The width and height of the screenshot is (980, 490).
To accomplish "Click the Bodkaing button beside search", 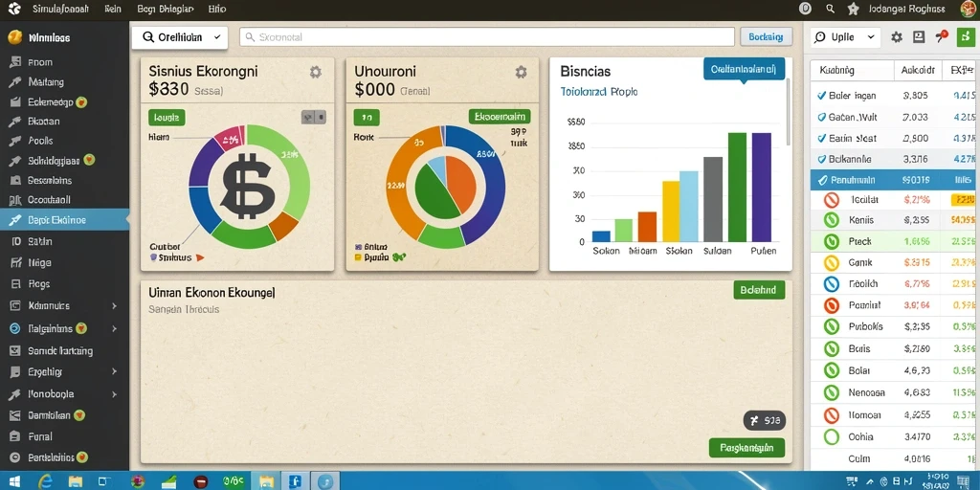I will pyautogui.click(x=766, y=37).
